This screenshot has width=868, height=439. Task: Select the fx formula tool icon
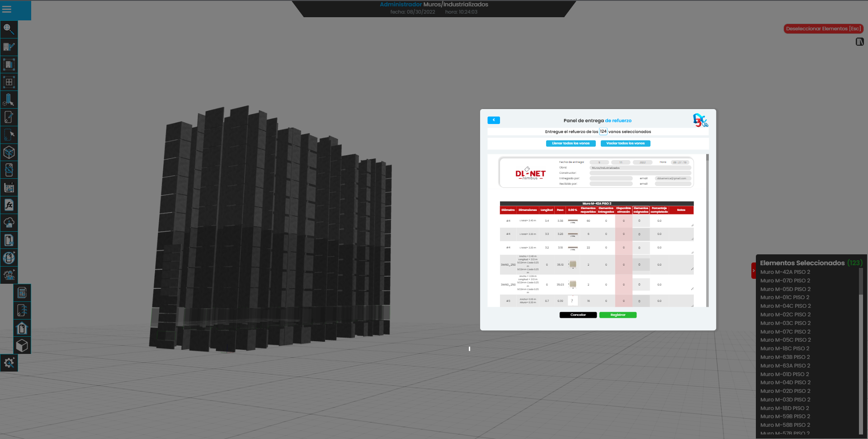tap(9, 205)
